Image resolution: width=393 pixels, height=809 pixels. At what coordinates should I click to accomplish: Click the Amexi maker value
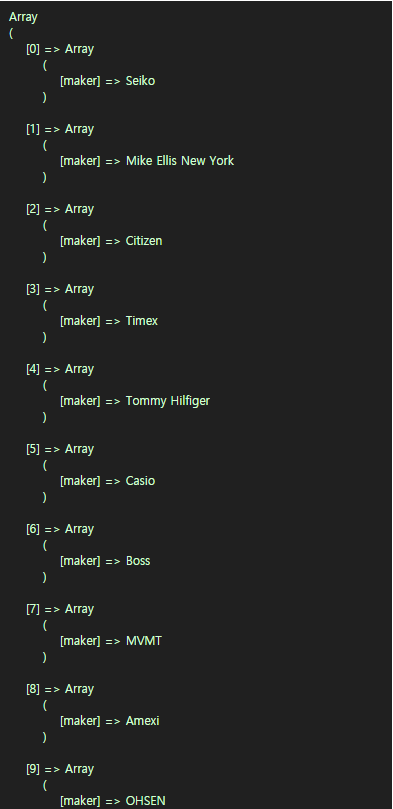click(142, 721)
